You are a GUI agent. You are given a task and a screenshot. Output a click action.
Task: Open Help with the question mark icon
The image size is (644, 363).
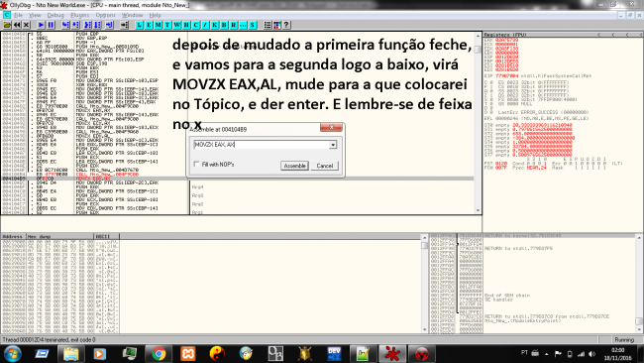click(x=286, y=25)
